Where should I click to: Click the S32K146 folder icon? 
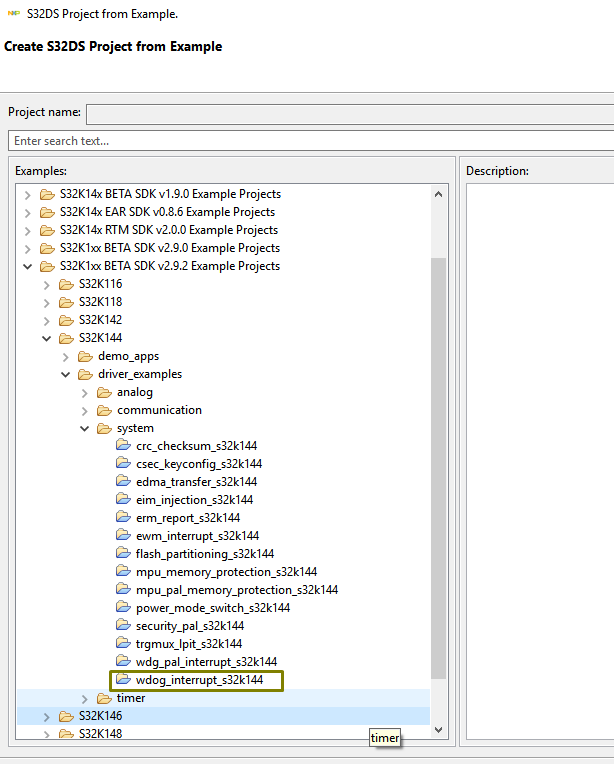pos(66,717)
